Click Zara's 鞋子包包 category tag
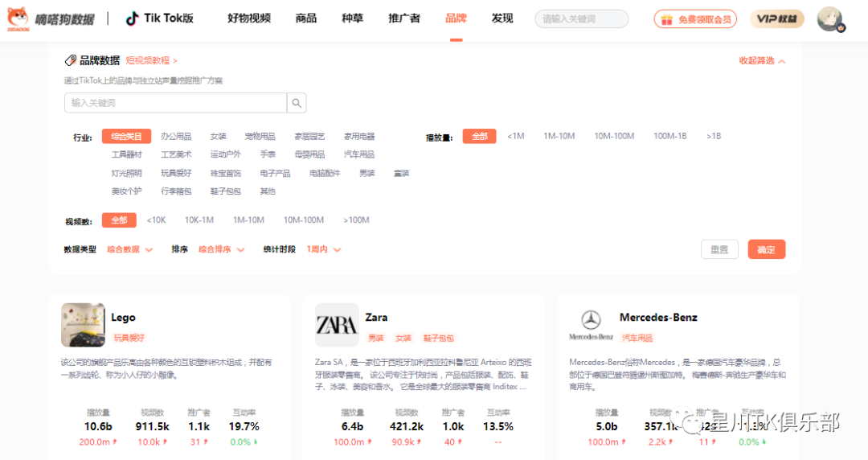868x460 pixels. pyautogui.click(x=439, y=338)
